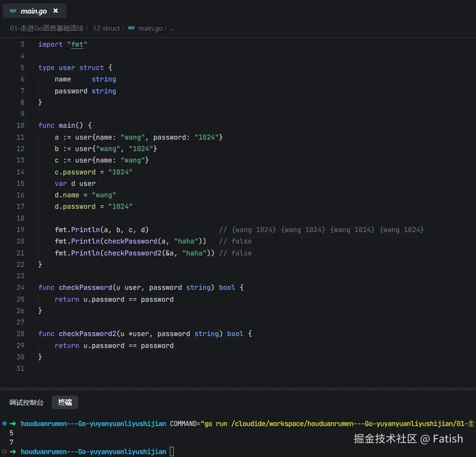This screenshot has height=457, width=476.
Task: Click 'fmt.Println(a, b, c, d)' call
Action: click(101, 230)
